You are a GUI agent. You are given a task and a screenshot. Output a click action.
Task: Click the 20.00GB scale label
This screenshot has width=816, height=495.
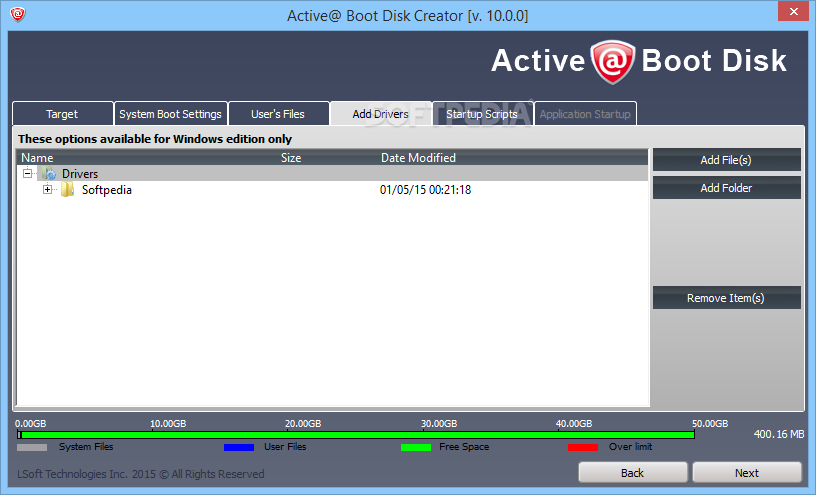tap(303, 423)
